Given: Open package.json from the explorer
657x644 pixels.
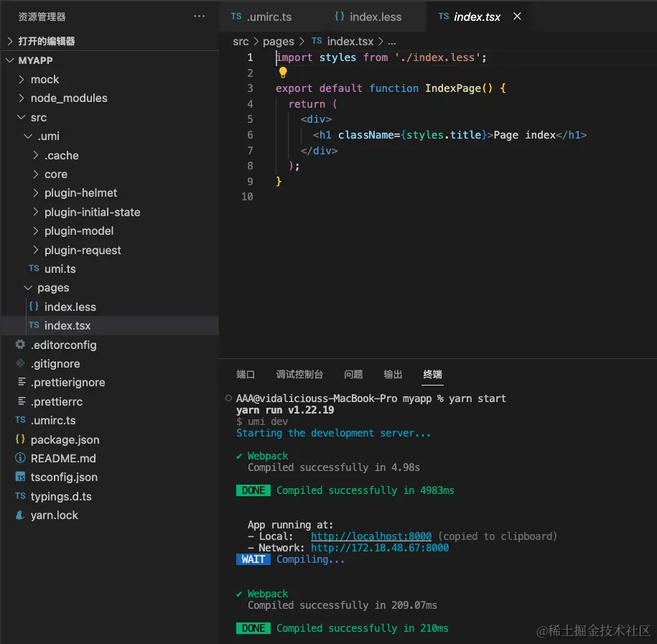Looking at the screenshot, I should [65, 439].
